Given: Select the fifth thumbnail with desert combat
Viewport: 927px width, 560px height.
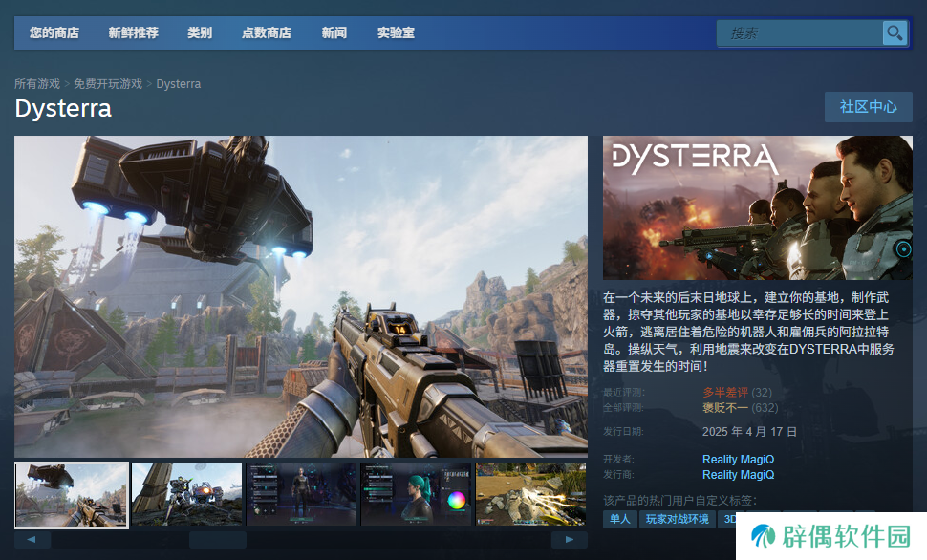Looking at the screenshot, I should coord(531,495).
